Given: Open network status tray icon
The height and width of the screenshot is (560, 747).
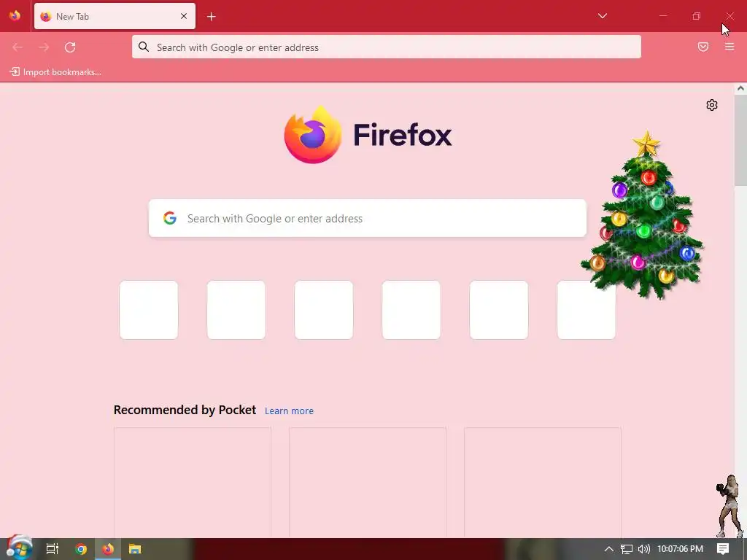Looking at the screenshot, I should click(x=627, y=549).
